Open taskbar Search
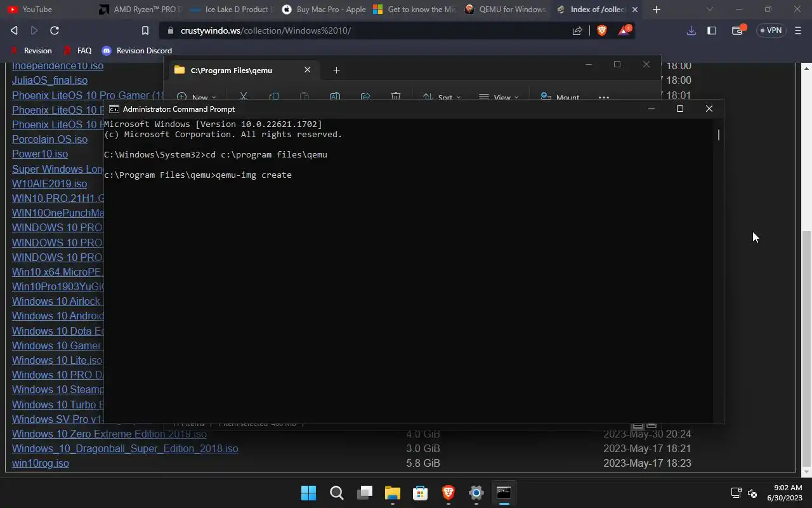 (337, 493)
